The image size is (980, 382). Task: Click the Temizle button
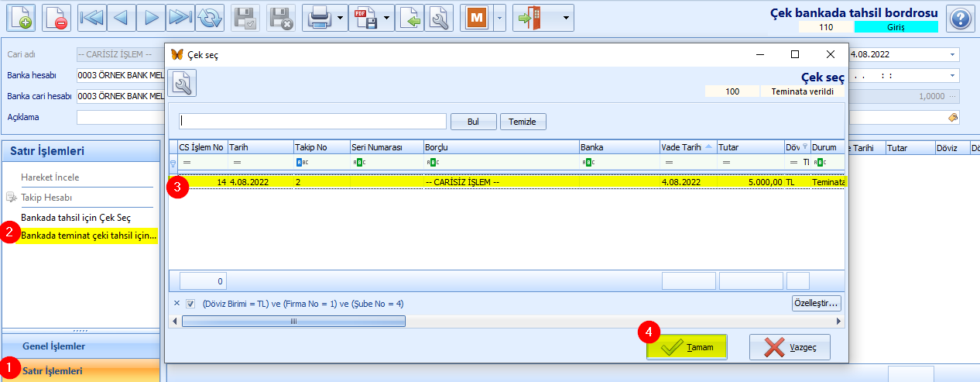point(523,122)
